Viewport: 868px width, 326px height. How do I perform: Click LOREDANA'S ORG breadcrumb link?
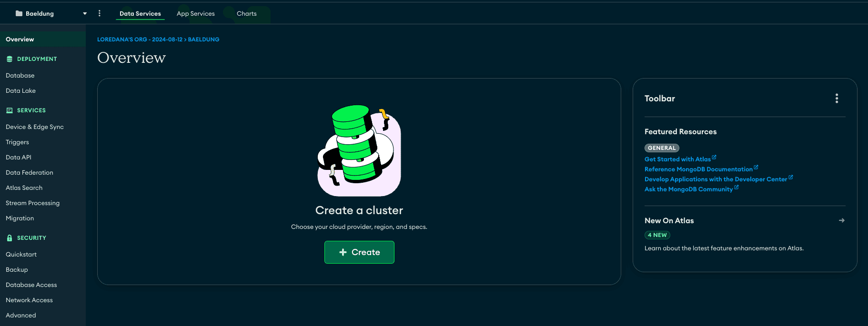[x=140, y=40]
